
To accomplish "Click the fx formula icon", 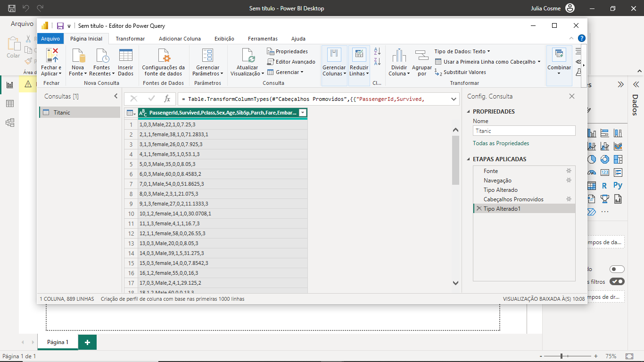I will pyautogui.click(x=167, y=99).
